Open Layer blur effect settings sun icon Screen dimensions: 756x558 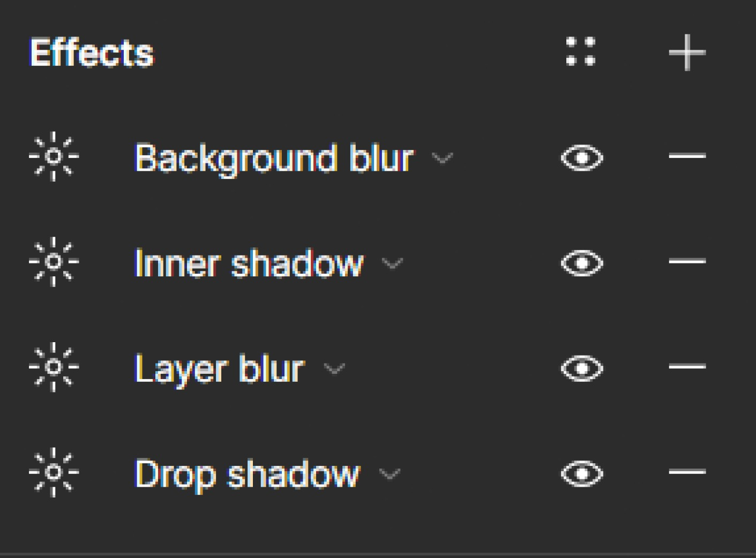click(54, 367)
